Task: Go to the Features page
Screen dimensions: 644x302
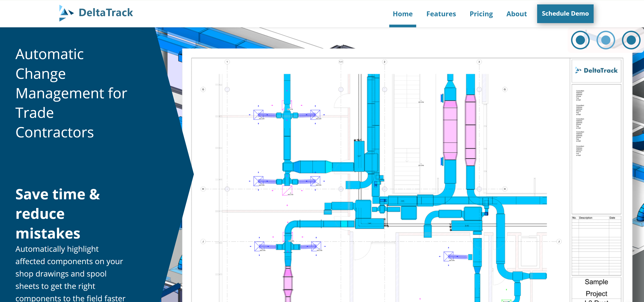Action: point(441,14)
